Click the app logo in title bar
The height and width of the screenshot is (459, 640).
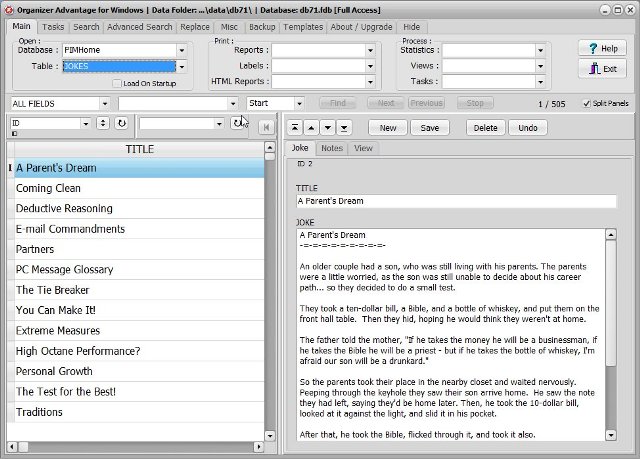coord(9,10)
